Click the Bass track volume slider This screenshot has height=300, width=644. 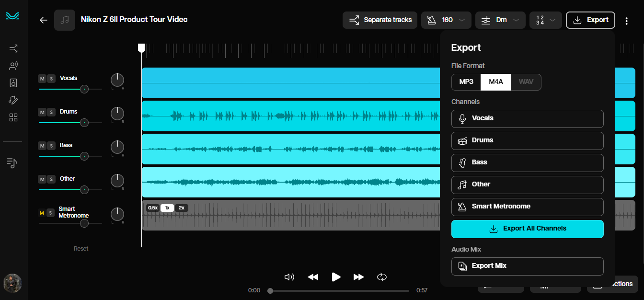click(x=84, y=156)
